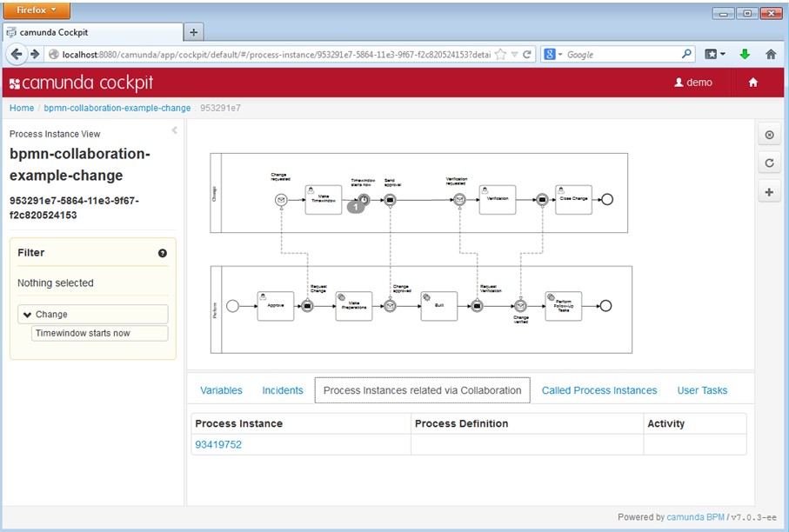The width and height of the screenshot is (789, 532).
Task: Open the demo user menu
Action: pyautogui.click(x=693, y=83)
